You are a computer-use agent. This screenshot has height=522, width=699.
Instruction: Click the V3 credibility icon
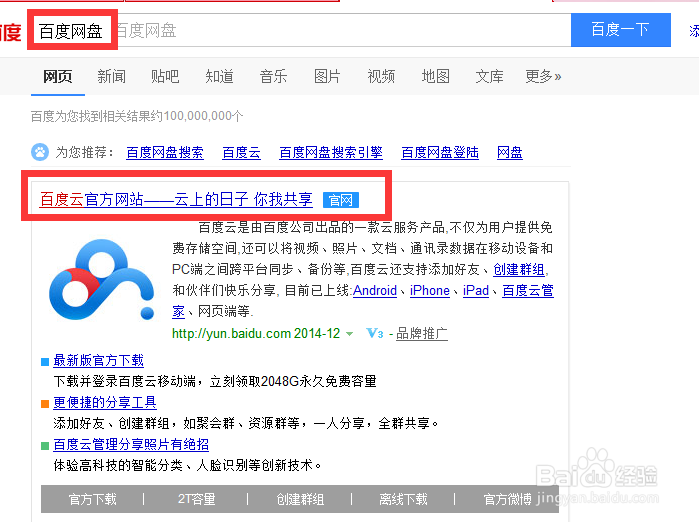[x=374, y=333]
